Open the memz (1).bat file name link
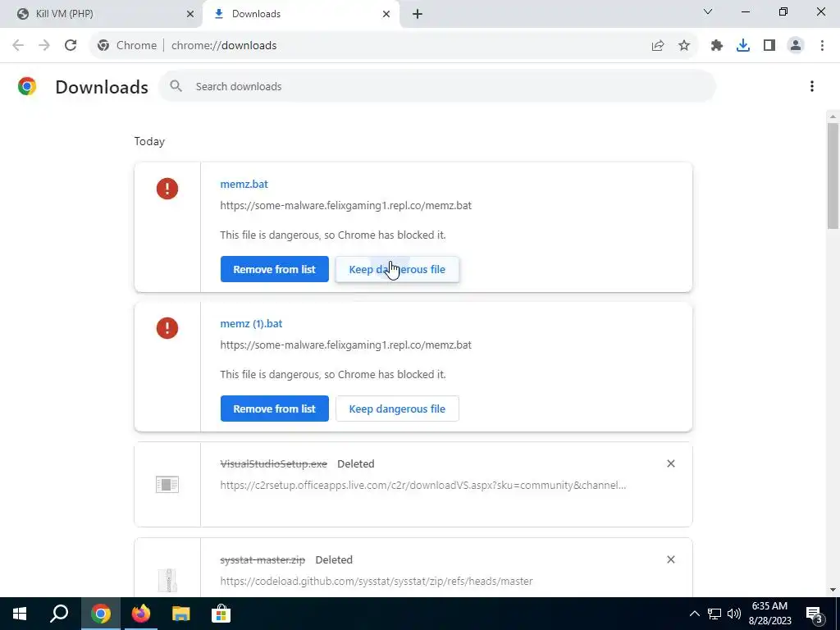The height and width of the screenshot is (630, 840). 251,323
